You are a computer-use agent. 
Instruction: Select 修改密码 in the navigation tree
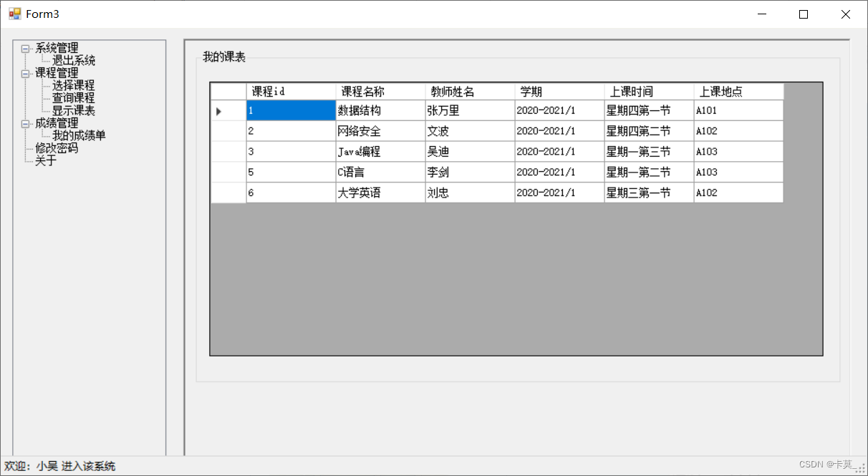tap(54, 147)
